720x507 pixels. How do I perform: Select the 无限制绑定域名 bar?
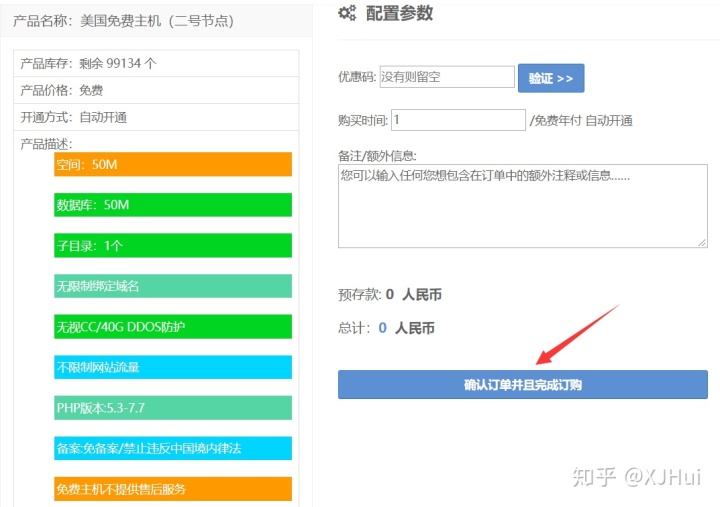pos(173,286)
